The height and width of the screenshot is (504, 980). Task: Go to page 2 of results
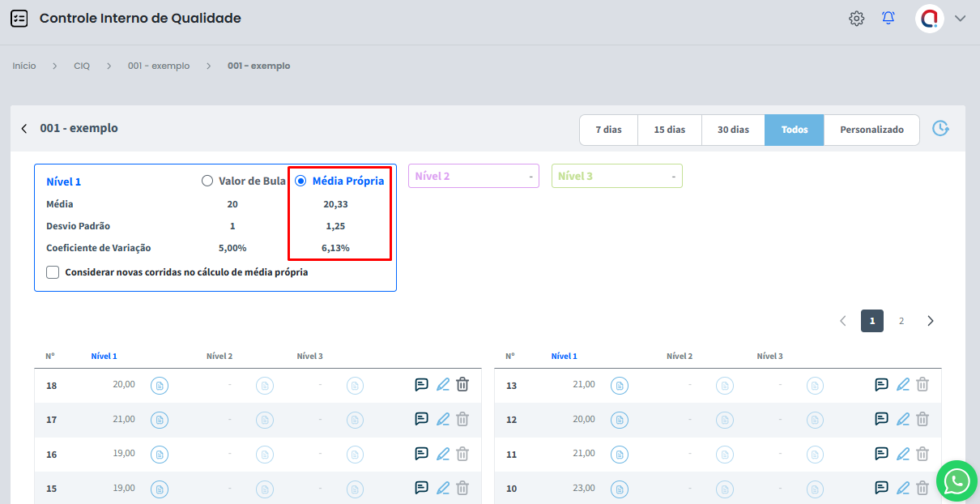coord(901,321)
